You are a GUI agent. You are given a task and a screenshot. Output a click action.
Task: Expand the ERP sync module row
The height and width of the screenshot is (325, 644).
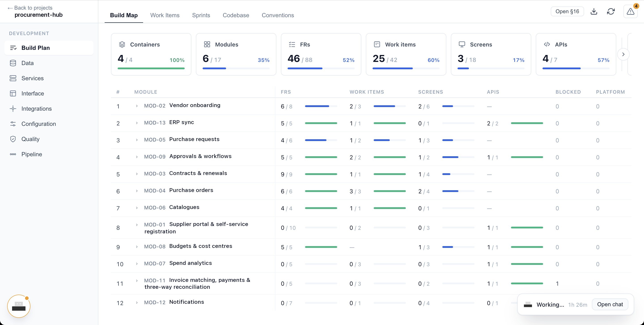137,123
